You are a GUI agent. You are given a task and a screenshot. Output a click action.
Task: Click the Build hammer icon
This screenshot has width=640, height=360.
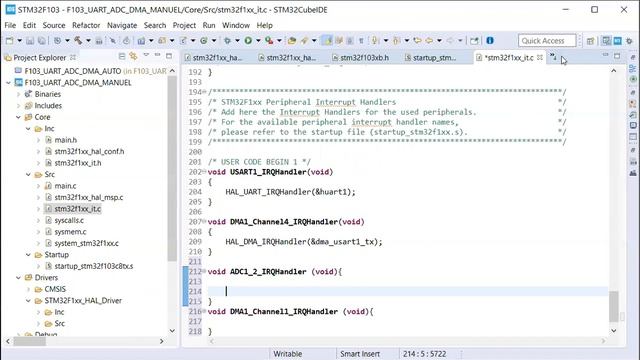[x=78, y=40]
